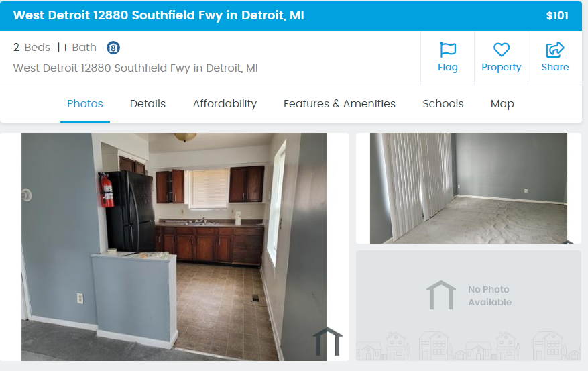Click the gray address subtitle text
Image resolution: width=588 pixels, height=371 pixels.
pyautogui.click(x=135, y=68)
